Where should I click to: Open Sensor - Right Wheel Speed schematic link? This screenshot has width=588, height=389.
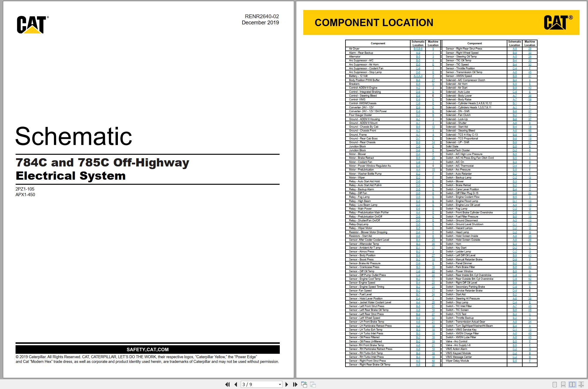(x=515, y=53)
